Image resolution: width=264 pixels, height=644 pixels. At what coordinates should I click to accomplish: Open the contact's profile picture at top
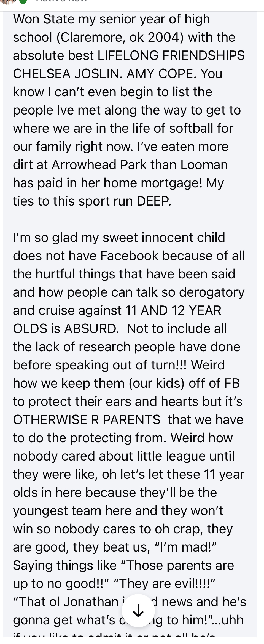(8, 1)
